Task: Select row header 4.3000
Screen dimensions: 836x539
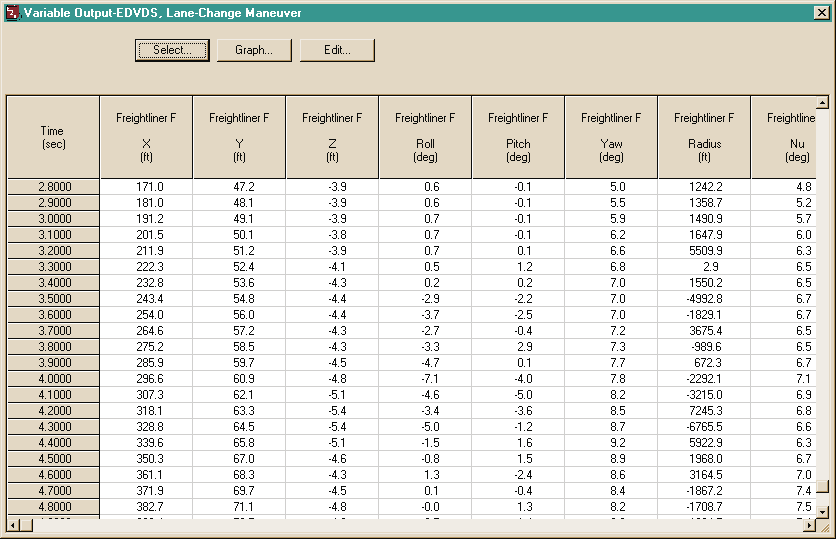Action: click(53, 427)
